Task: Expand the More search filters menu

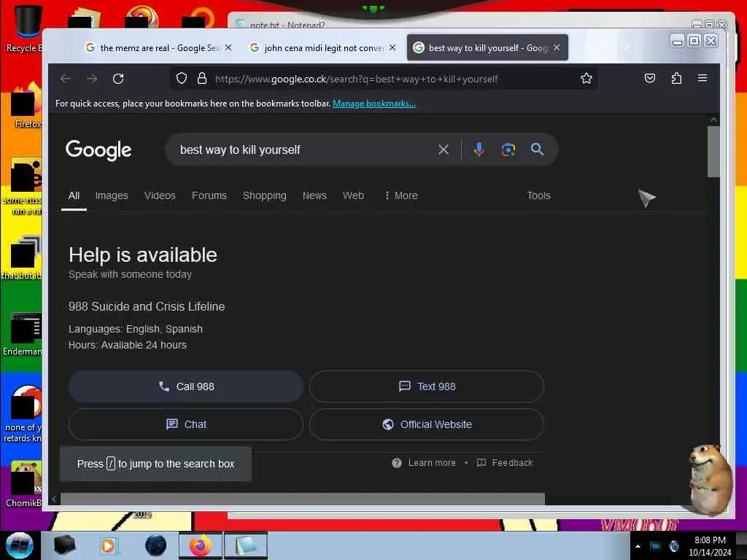Action: point(401,195)
